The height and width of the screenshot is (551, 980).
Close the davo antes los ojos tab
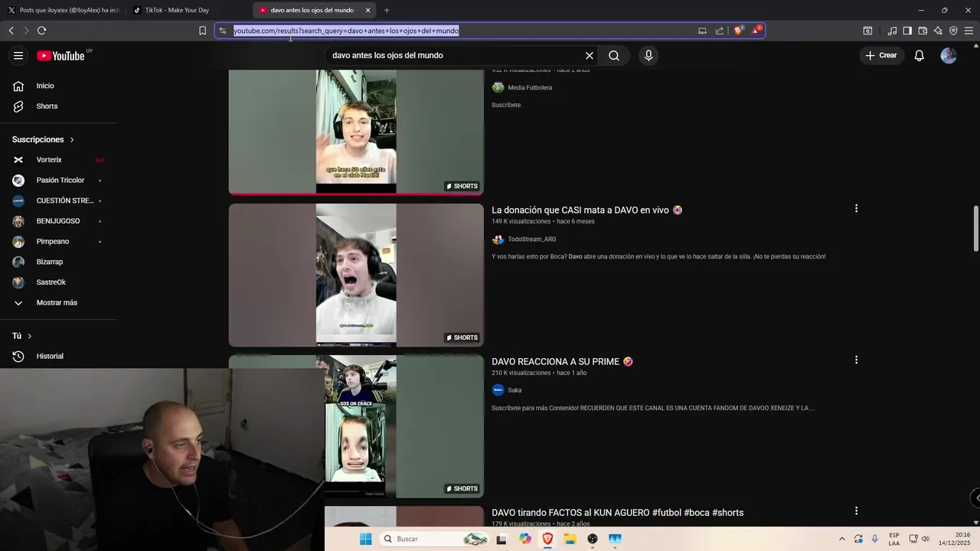(367, 10)
